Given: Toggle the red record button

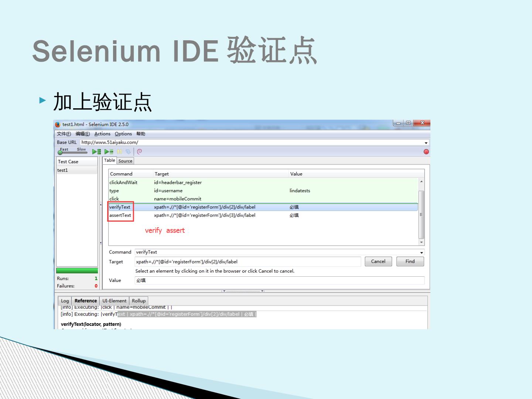Looking at the screenshot, I should pos(426,151).
